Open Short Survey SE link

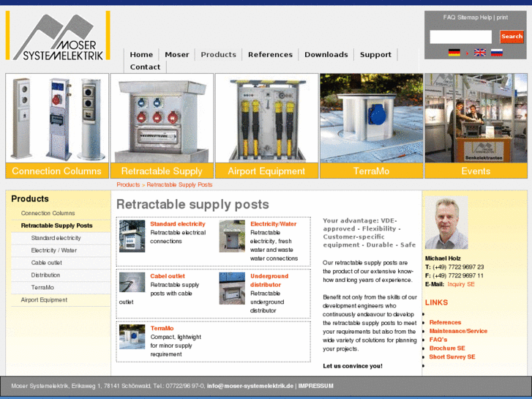452,357
